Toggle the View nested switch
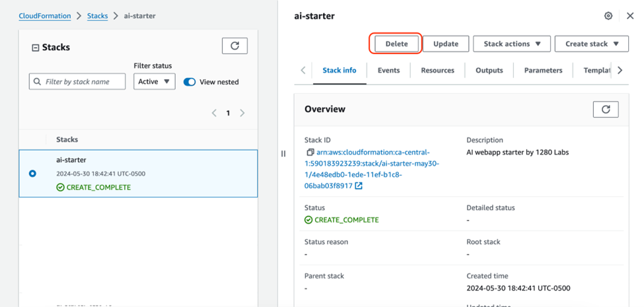Screen dimensions: 644x307 tap(190, 82)
